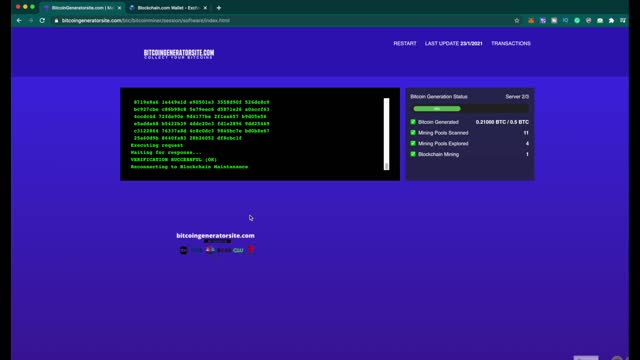Image resolution: width=640 pixels, height=360 pixels.
Task: Click the 'Executing request' terminal line
Action: pos(157,145)
